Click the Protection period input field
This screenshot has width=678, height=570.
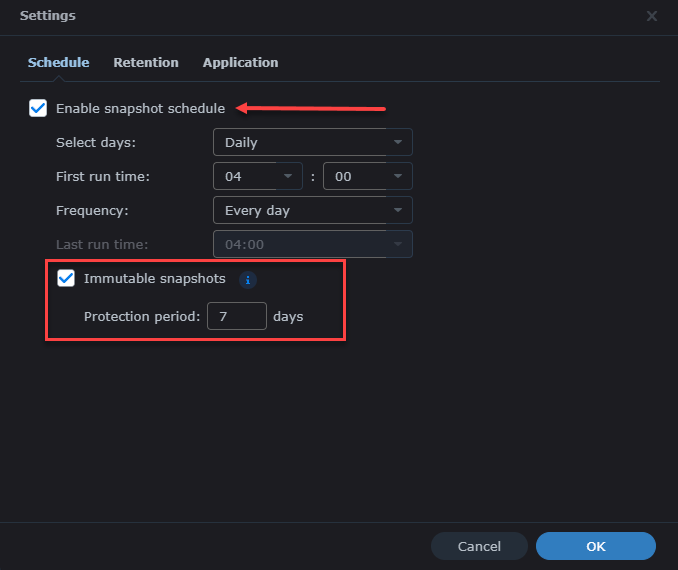[x=237, y=316]
